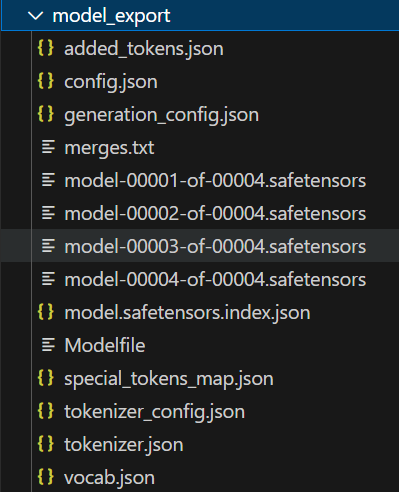Select model-00003-of-00004.safetensors
This screenshot has width=399, height=492.
coord(215,247)
